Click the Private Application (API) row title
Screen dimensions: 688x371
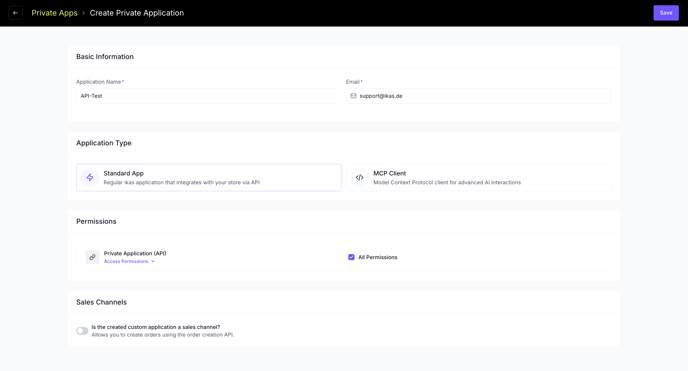[135, 253]
